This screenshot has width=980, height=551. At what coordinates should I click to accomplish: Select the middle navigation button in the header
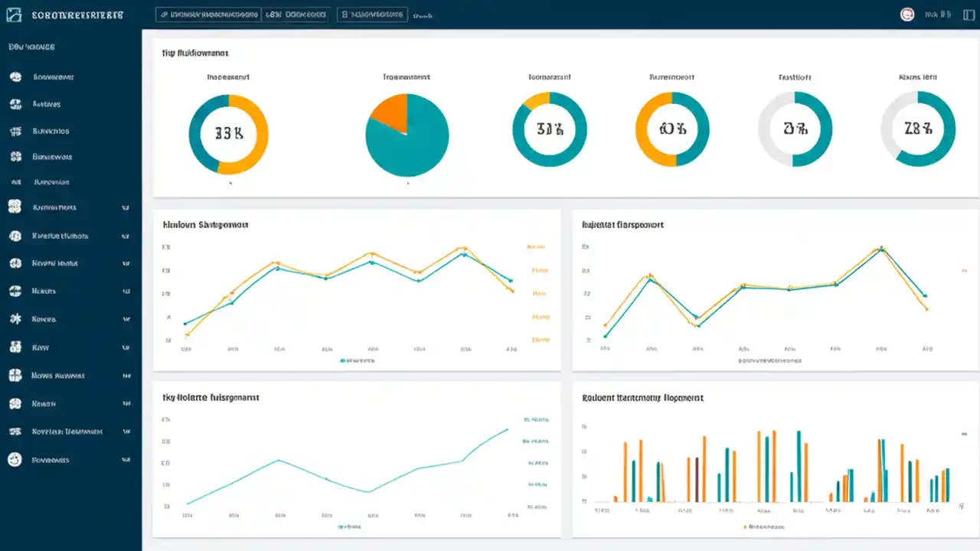click(296, 14)
